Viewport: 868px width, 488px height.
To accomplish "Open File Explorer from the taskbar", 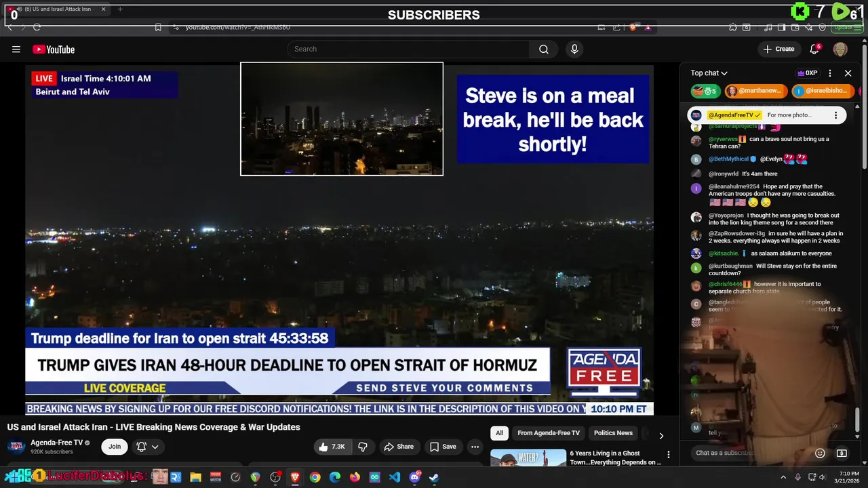I will [195, 477].
